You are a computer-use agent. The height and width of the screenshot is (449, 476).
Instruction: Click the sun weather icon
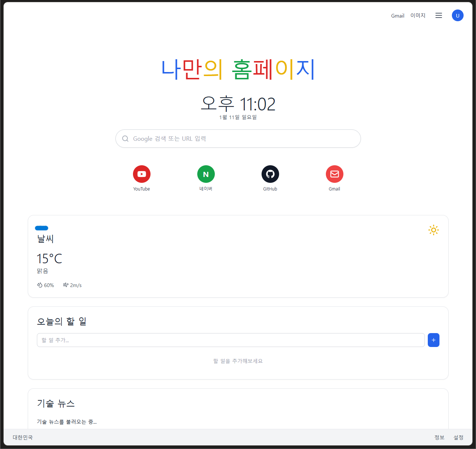coord(434,230)
